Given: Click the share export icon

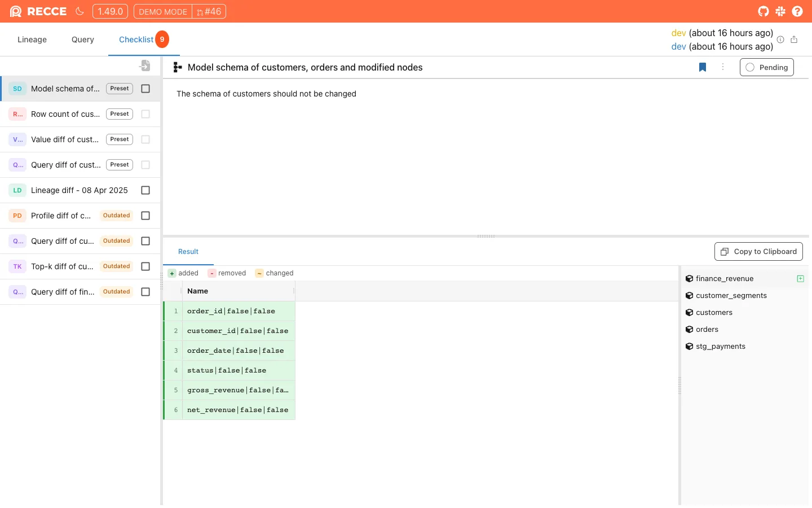Looking at the screenshot, I should 794,40.
